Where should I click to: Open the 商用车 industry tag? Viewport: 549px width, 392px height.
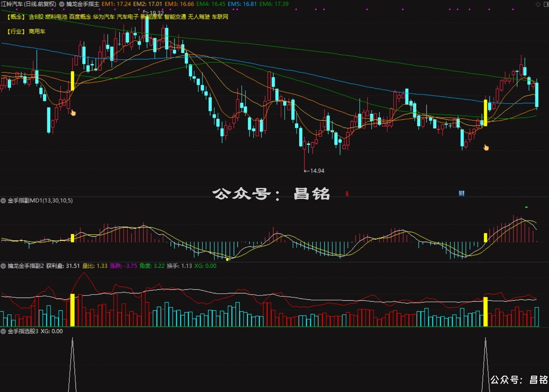[x=37, y=31]
